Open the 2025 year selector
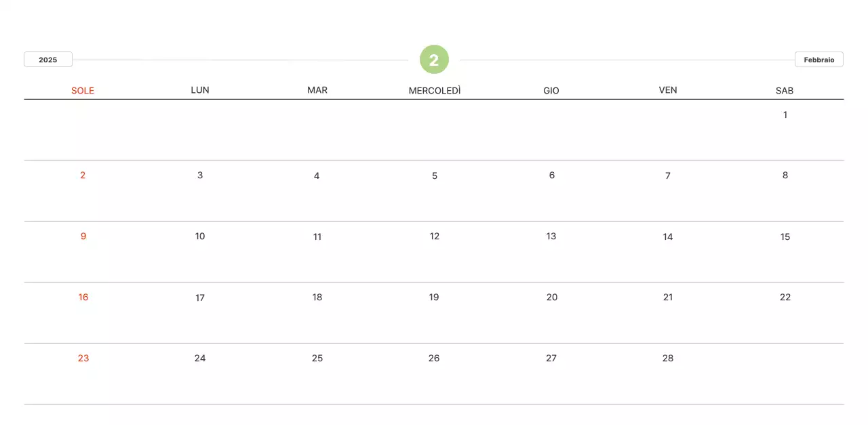This screenshot has height=425, width=868. [48, 60]
